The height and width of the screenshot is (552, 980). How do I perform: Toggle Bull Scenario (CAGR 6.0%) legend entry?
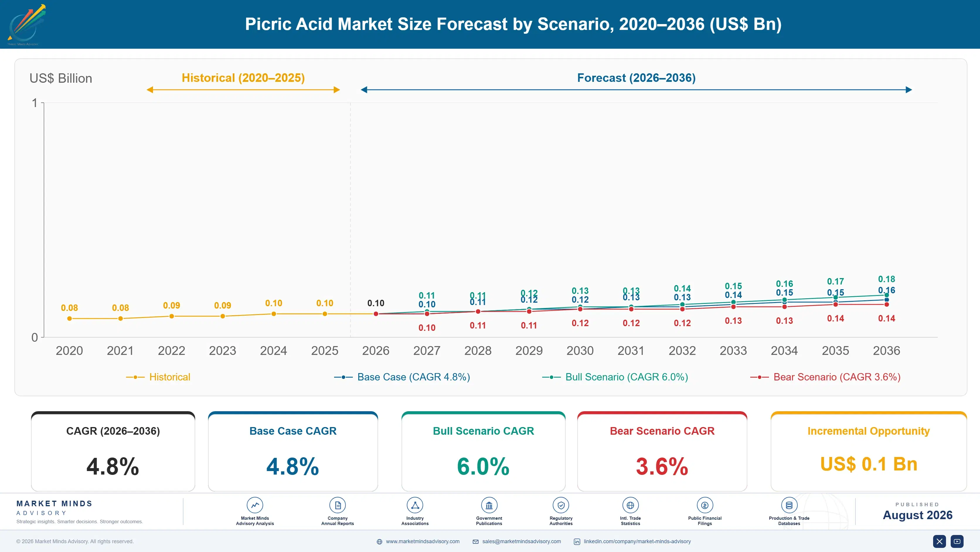point(615,377)
